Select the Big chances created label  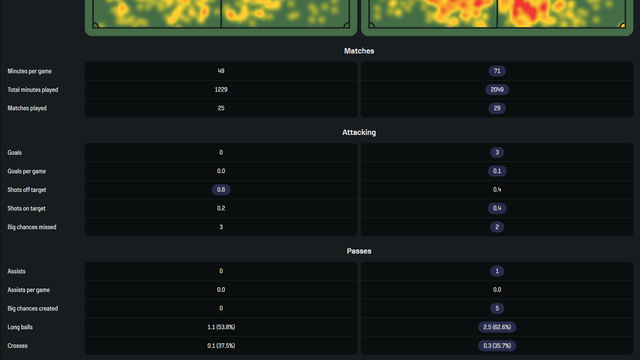coord(33,309)
